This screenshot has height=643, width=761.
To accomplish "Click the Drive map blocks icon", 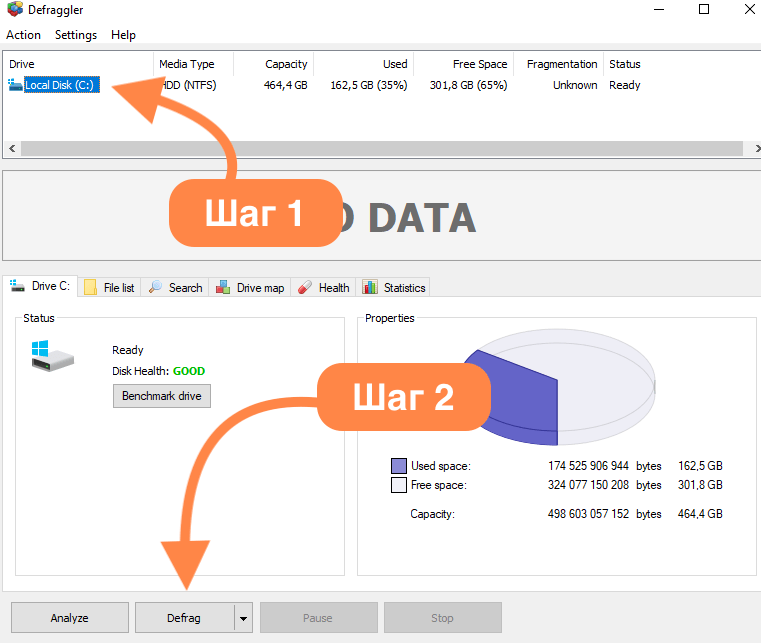I will [x=223, y=287].
